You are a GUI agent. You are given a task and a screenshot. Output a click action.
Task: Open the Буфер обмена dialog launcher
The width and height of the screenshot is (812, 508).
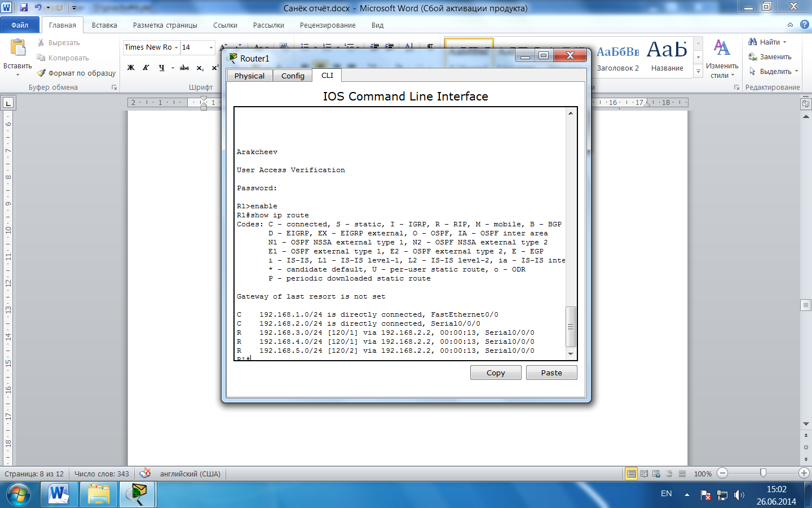tap(114, 87)
